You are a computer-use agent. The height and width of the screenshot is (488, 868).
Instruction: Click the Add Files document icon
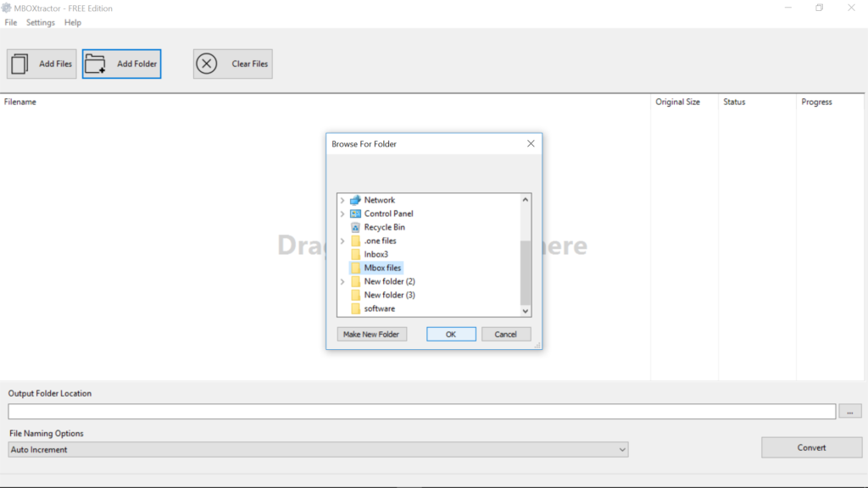pos(19,64)
